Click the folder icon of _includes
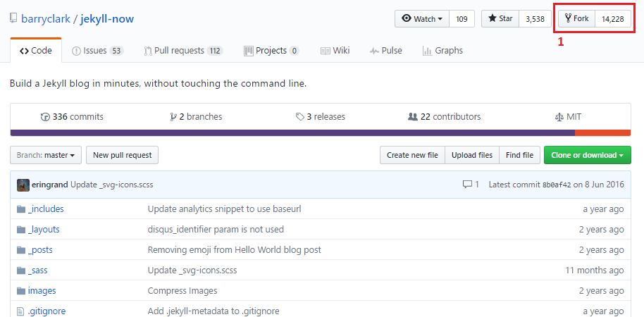 click(x=21, y=209)
